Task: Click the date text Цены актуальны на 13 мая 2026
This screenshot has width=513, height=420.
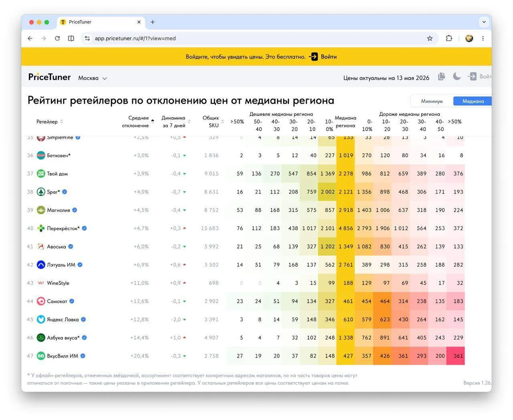Action: [386, 78]
